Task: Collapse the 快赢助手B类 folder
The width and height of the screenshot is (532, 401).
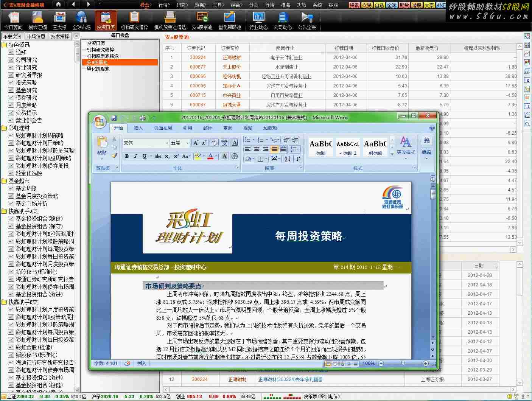Action: [4, 302]
